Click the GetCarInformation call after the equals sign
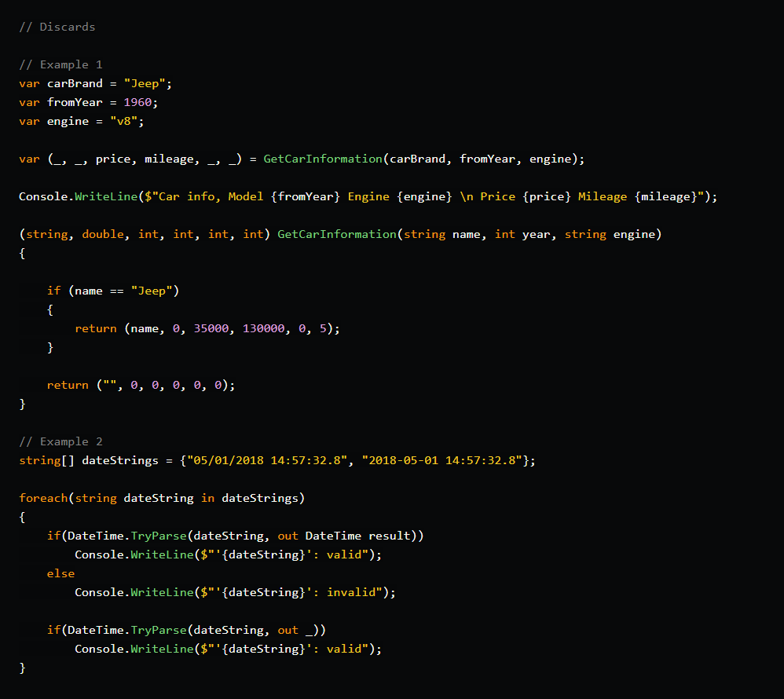The width and height of the screenshot is (784, 699). (x=323, y=159)
